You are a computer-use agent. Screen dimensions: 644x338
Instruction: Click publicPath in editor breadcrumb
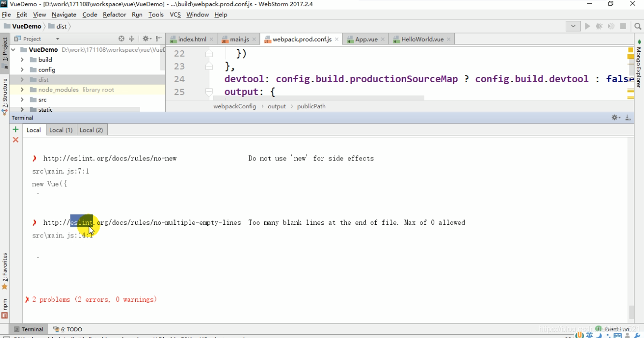point(311,106)
